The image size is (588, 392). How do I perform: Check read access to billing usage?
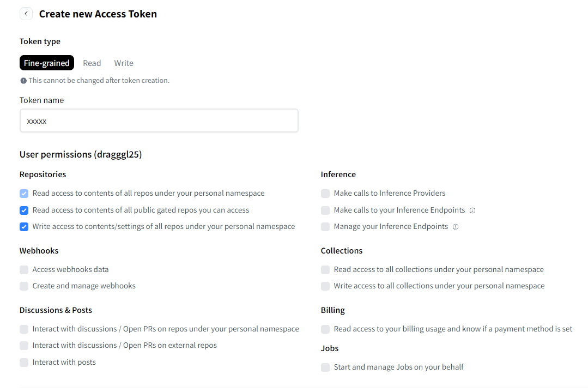click(325, 329)
